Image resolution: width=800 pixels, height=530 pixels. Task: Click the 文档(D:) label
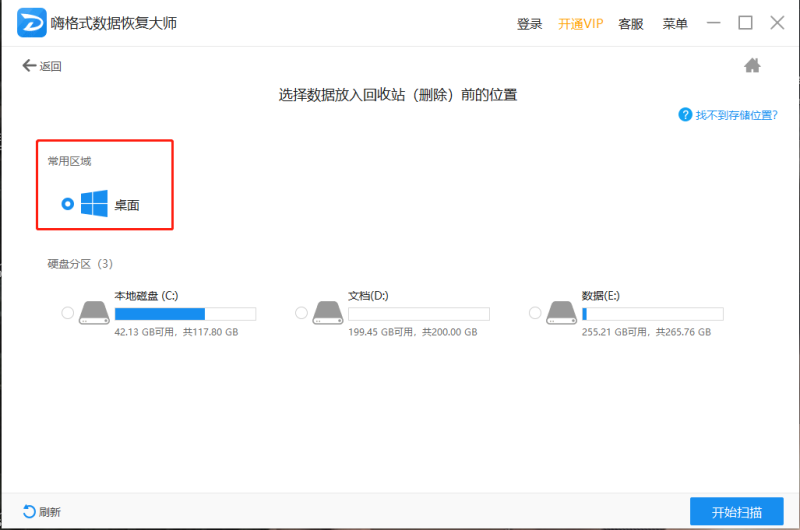[x=368, y=296]
